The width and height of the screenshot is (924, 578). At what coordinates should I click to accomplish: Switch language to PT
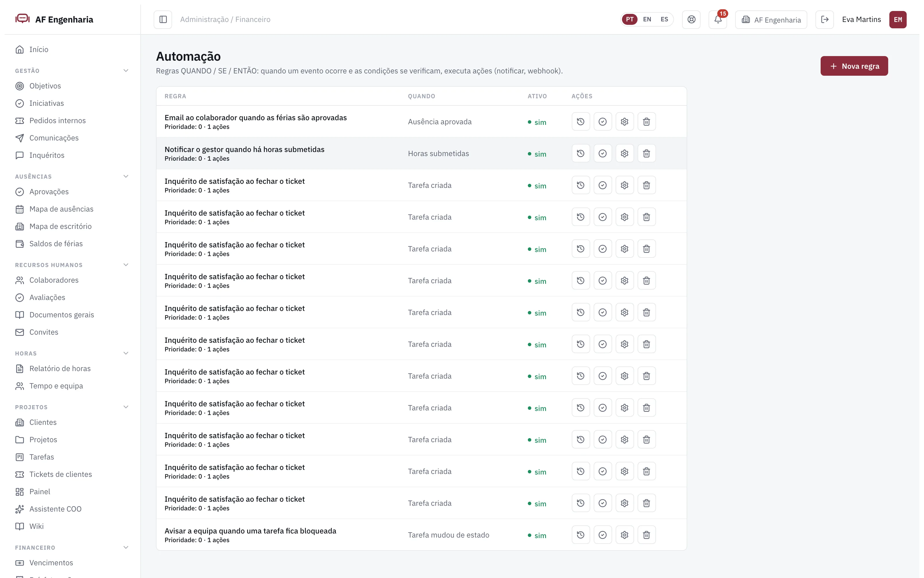[x=629, y=19]
